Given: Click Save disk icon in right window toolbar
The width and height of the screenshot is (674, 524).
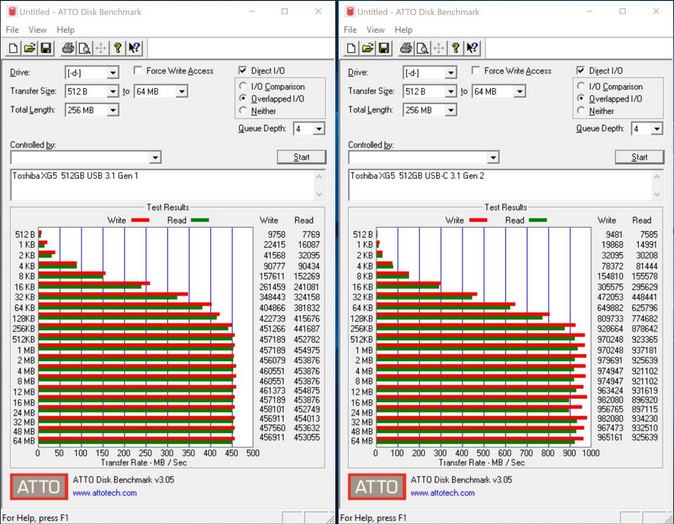Looking at the screenshot, I should coord(384,48).
